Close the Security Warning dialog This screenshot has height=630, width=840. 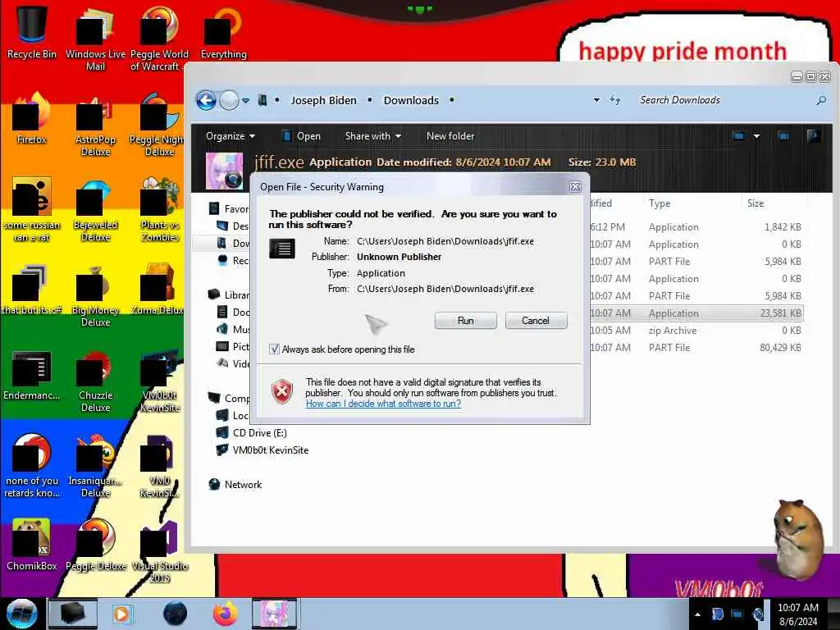pos(575,186)
